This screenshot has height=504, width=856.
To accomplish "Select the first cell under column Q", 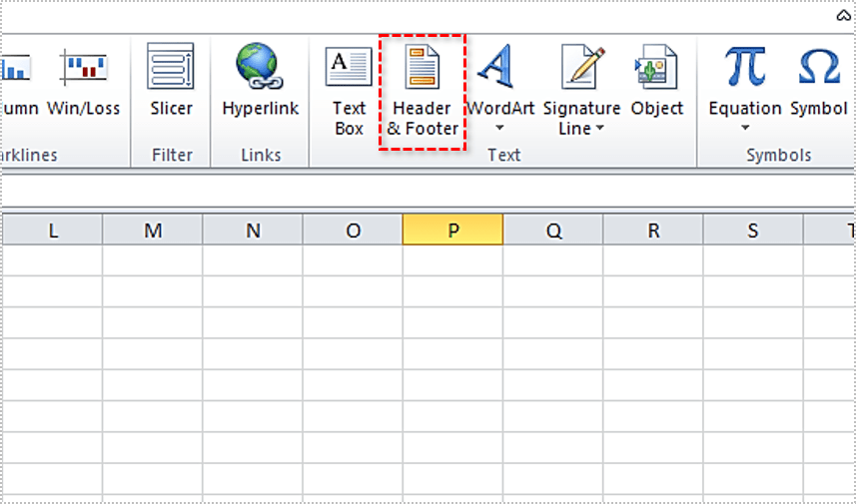I will click(552, 260).
